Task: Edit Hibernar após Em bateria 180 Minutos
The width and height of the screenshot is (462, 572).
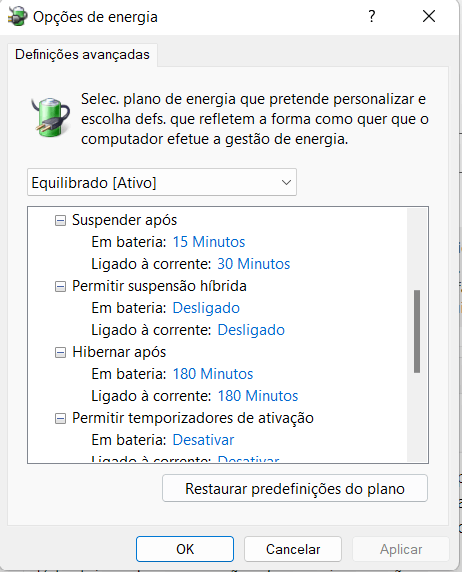Action: coord(213,374)
